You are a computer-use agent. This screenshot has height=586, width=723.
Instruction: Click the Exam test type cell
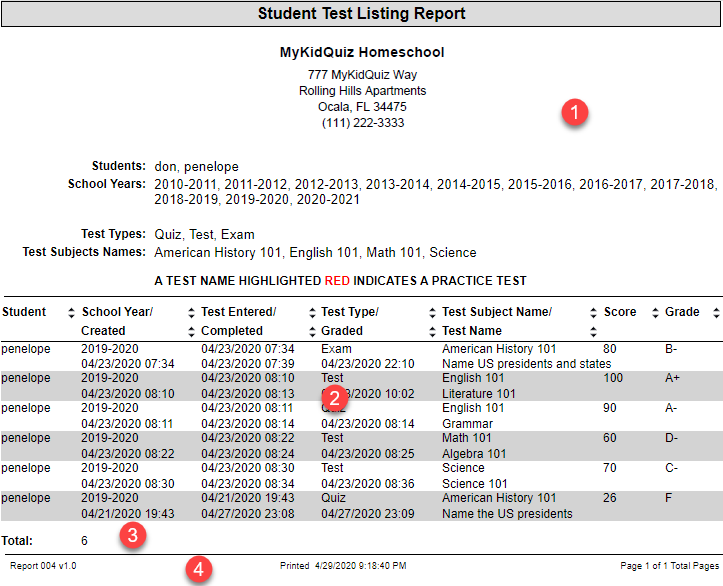(x=336, y=349)
